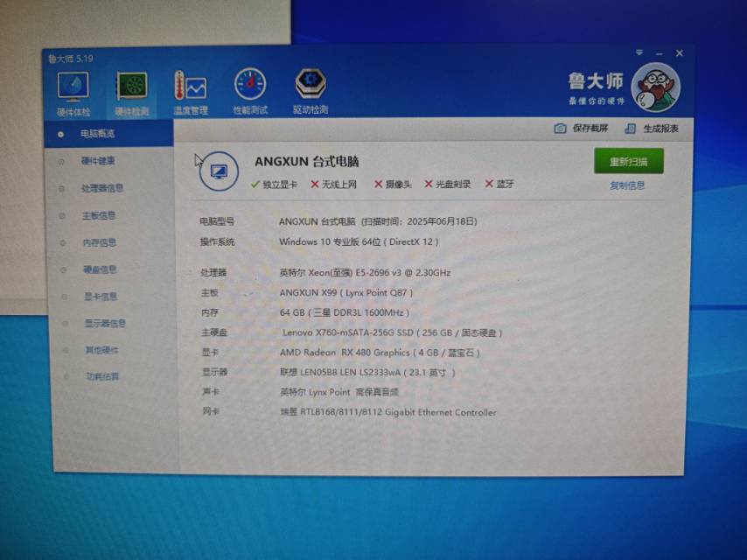Generate a report with 生成报表
The image size is (747, 560).
click(x=652, y=129)
